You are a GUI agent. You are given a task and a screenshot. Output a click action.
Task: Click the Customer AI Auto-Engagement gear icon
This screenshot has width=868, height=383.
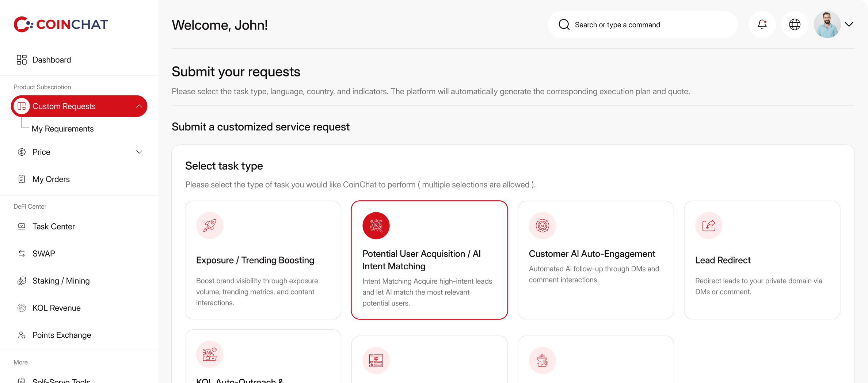pyautogui.click(x=542, y=225)
